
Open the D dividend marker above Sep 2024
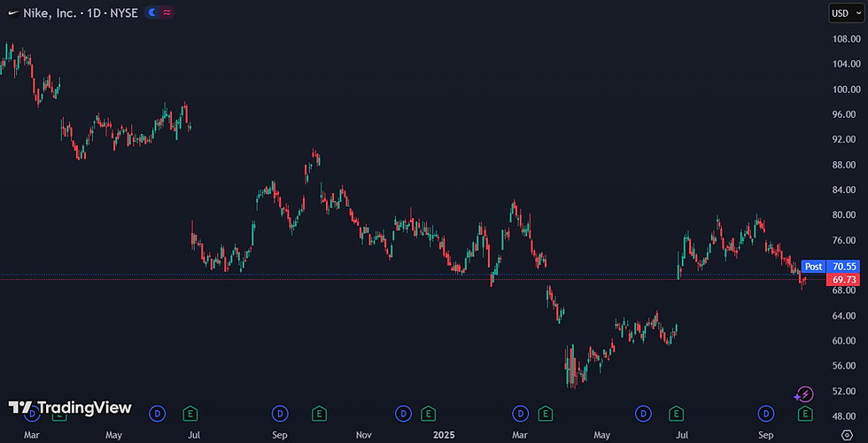click(280, 413)
